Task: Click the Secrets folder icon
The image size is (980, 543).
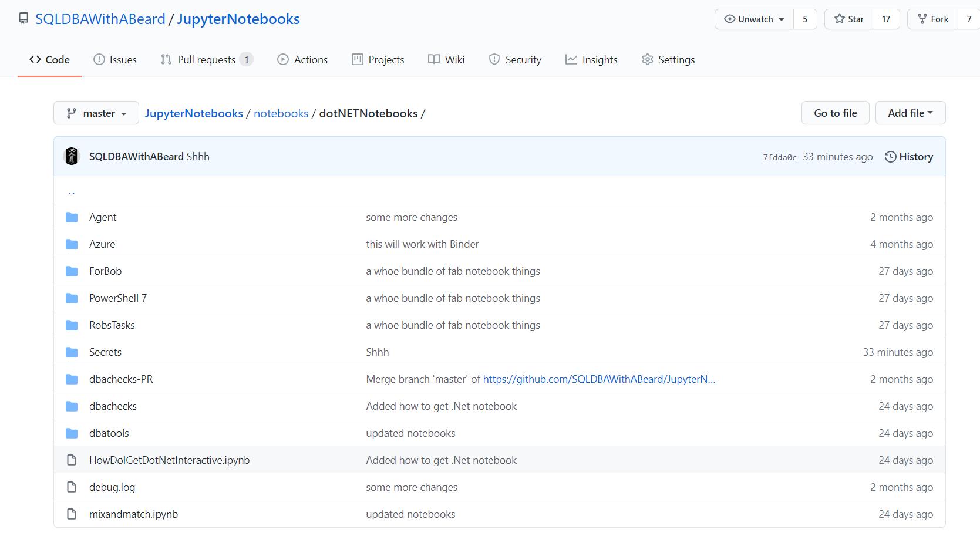Action: point(72,352)
